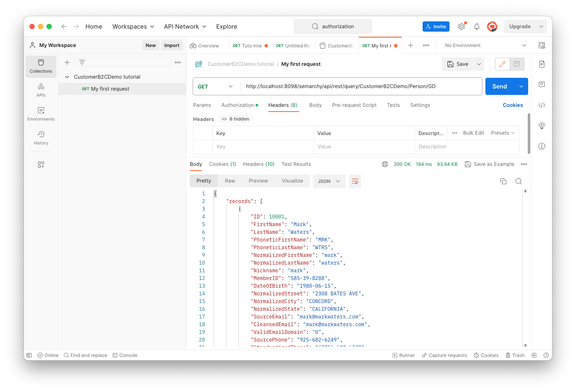Switch to the Params tab
The image size is (576, 392).
[202, 105]
